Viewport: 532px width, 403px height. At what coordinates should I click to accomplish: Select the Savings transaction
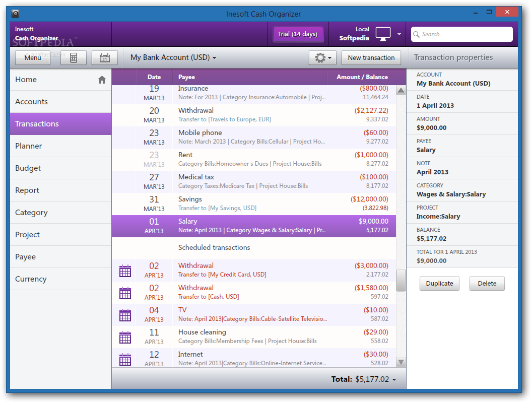(x=254, y=204)
